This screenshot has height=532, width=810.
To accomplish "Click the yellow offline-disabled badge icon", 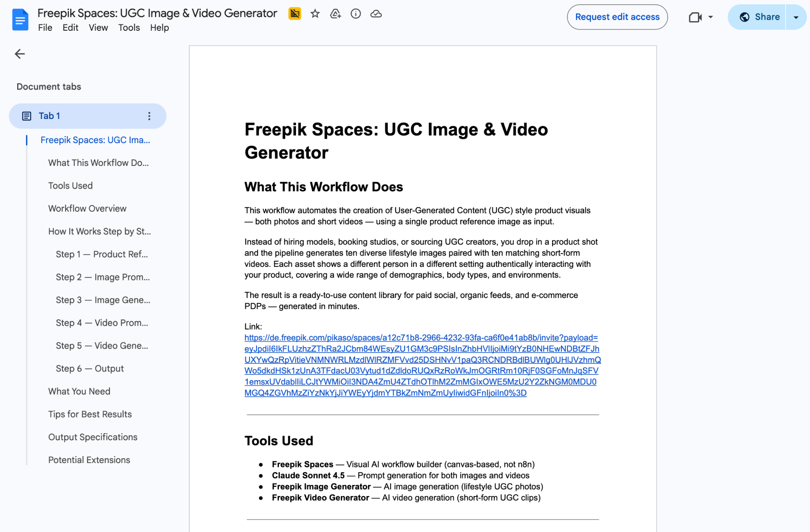I will tap(295, 14).
